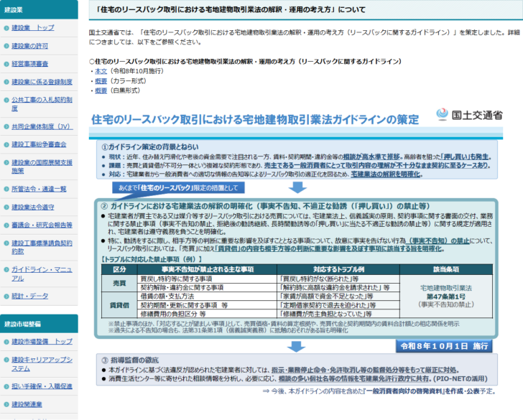
Task: Click table header 対応するトラブル例
Action: [338, 269]
